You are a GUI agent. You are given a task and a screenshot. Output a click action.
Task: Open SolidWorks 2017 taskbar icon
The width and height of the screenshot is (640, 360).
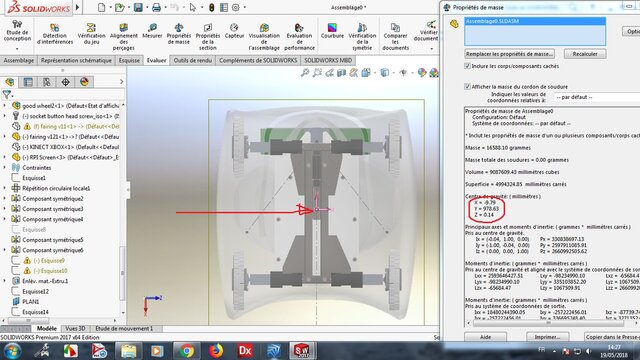tap(302, 351)
